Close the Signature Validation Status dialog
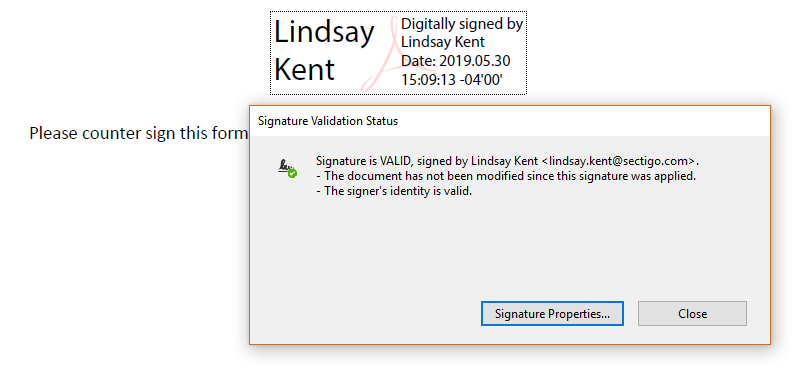The height and width of the screenshot is (368, 803). [x=692, y=313]
